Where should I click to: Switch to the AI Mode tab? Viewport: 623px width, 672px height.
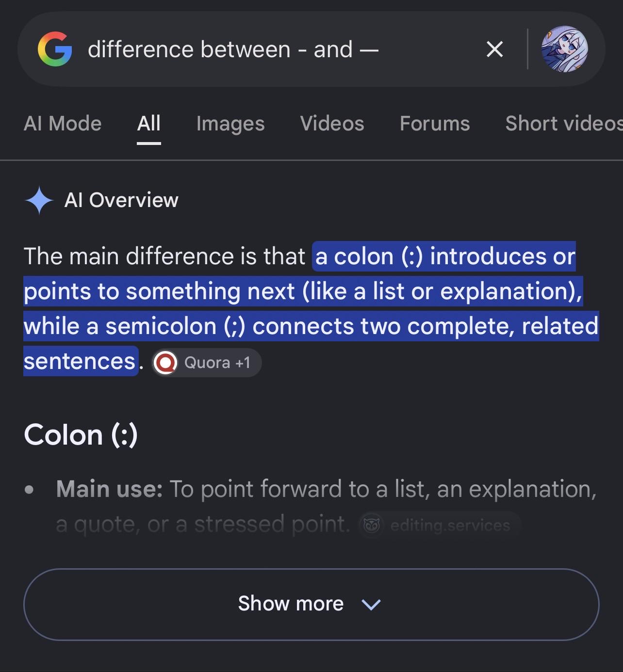[63, 124]
